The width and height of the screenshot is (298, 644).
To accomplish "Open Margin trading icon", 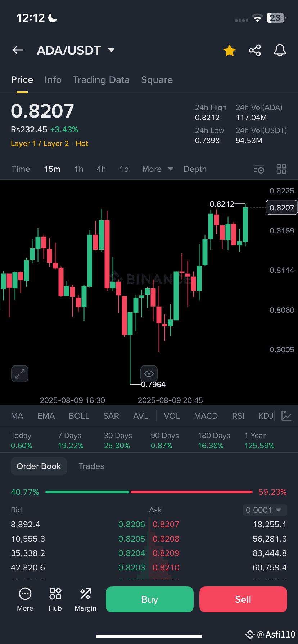I will [x=86, y=599].
